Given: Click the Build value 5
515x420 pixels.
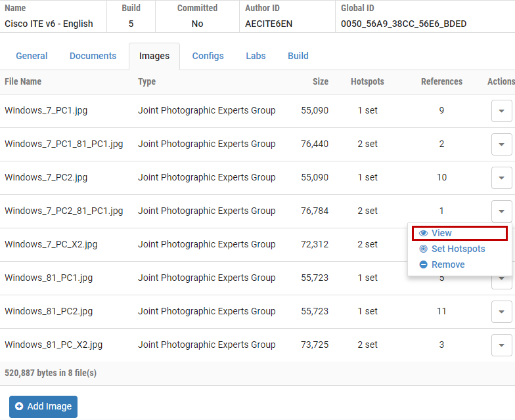Looking at the screenshot, I should [131, 24].
